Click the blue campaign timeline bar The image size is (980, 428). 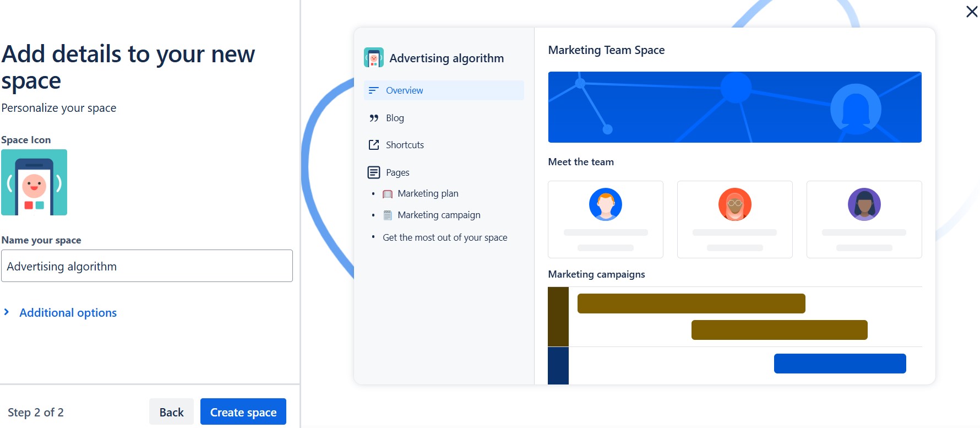[x=840, y=364]
